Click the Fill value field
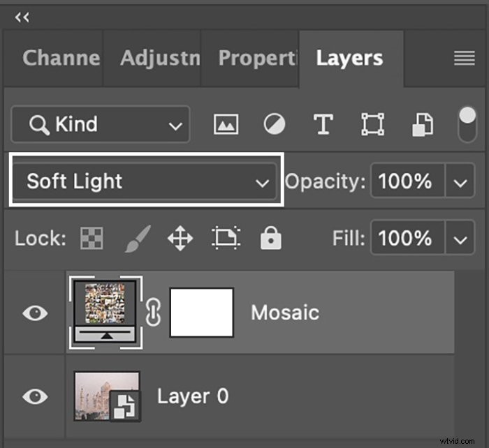The width and height of the screenshot is (489, 448). coord(407,238)
